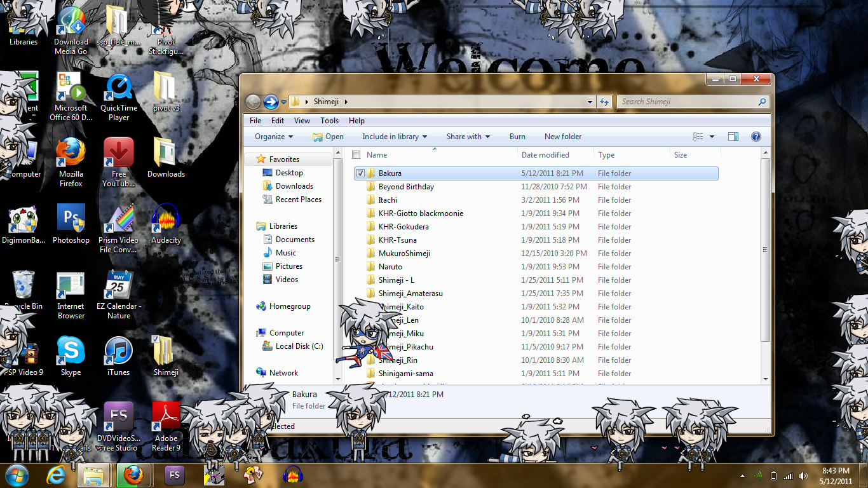
Task: Open FS Free Studio from the taskbar
Action: (x=174, y=475)
